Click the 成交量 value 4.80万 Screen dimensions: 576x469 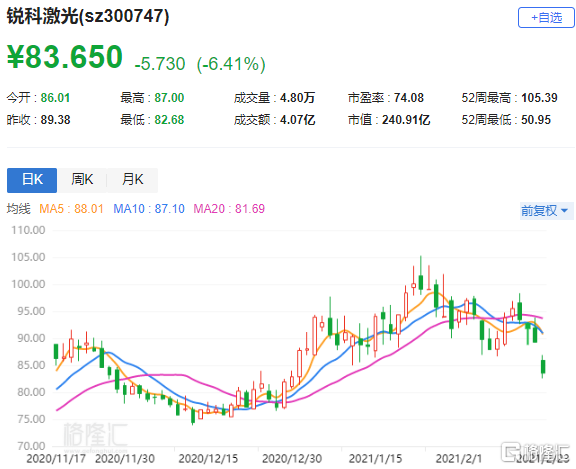coord(298,98)
